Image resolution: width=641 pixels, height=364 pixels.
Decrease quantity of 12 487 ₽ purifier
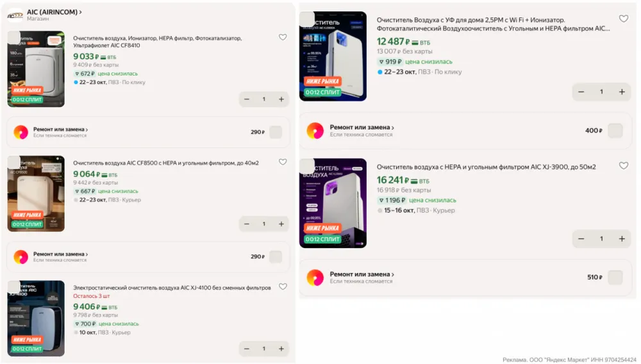point(581,92)
